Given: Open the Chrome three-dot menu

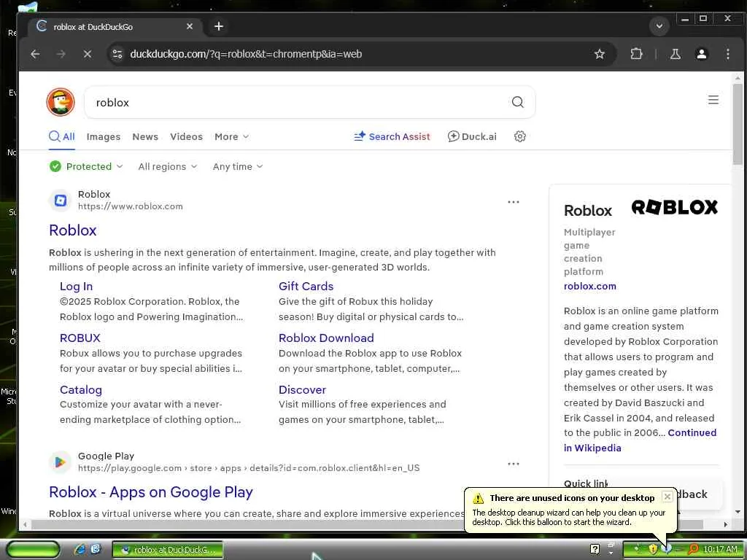Looking at the screenshot, I should 727,54.
